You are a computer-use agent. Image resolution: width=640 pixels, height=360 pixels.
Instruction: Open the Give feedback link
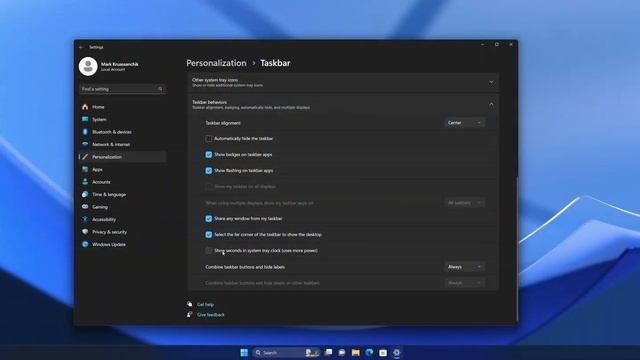[211, 315]
